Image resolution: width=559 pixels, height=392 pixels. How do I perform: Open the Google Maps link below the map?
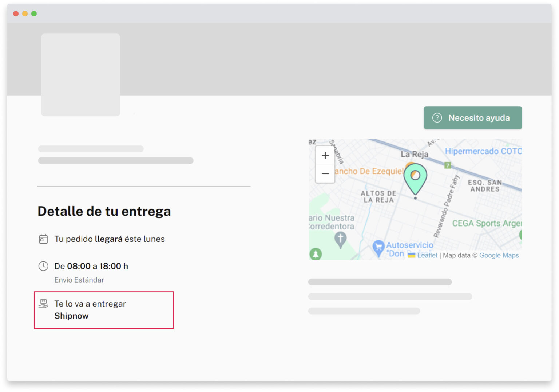point(499,255)
